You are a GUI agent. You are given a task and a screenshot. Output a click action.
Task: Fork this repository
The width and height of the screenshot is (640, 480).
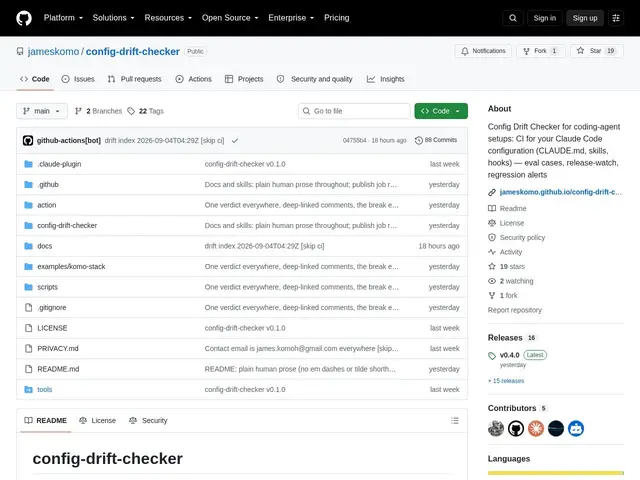(x=541, y=51)
